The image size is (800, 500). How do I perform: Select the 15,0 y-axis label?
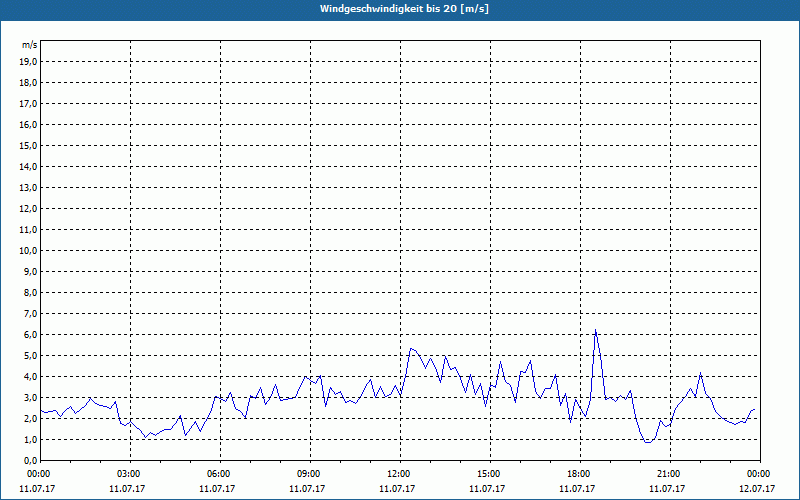click(x=29, y=145)
